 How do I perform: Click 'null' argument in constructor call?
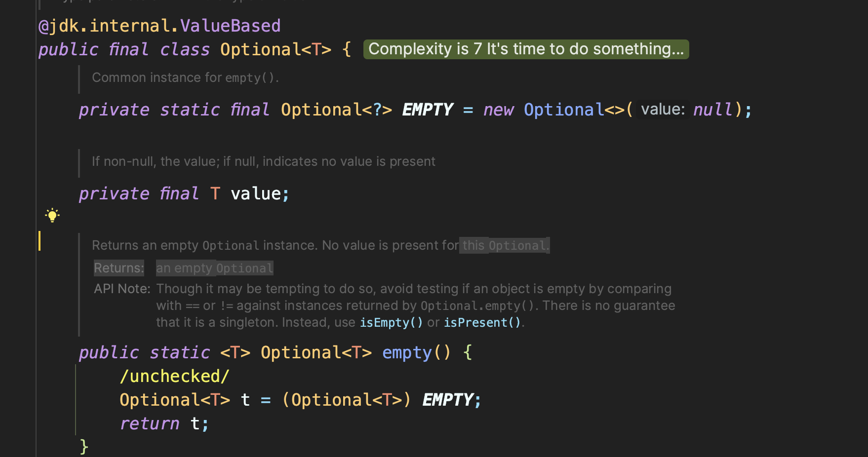point(713,110)
